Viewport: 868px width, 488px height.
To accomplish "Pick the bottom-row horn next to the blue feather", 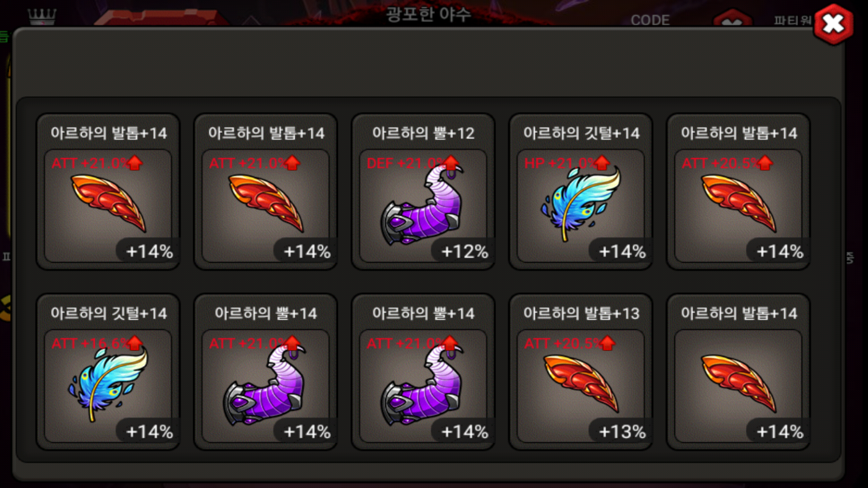I will (x=266, y=372).
